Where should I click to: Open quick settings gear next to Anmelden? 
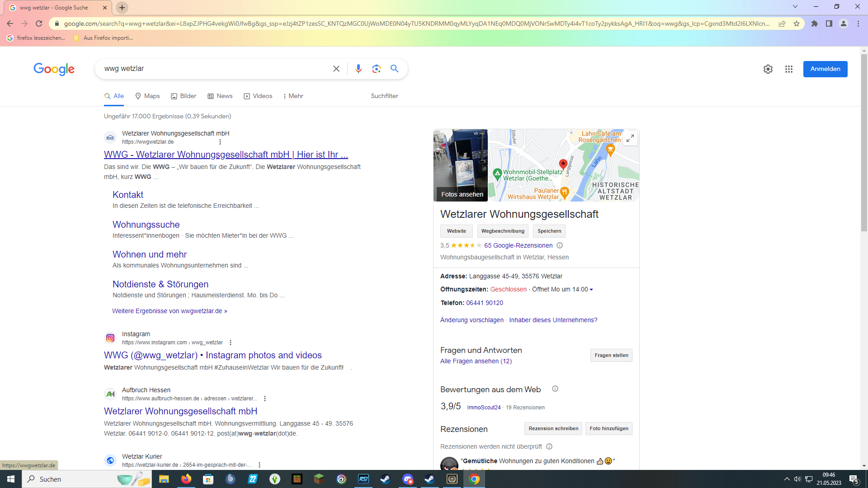point(768,69)
